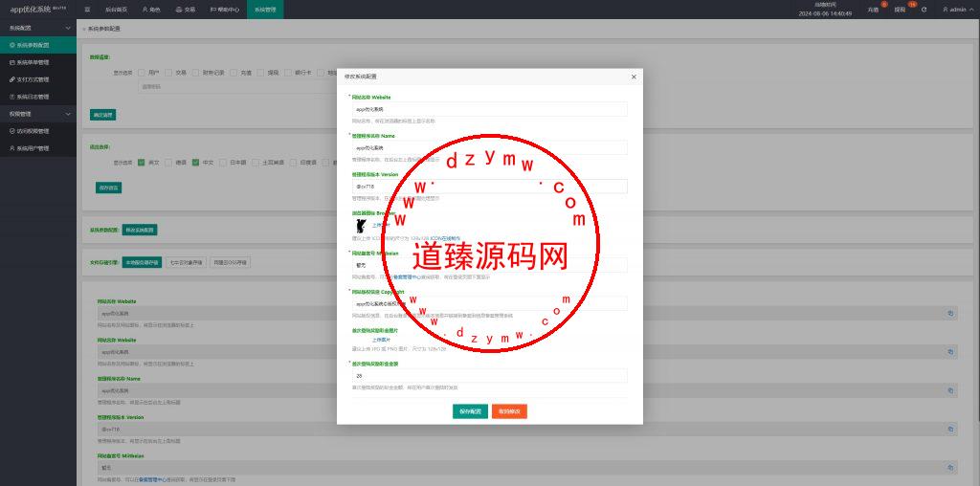
Task: Open 系统日志管理 sidebar item
Action: pyautogui.click(x=38, y=97)
